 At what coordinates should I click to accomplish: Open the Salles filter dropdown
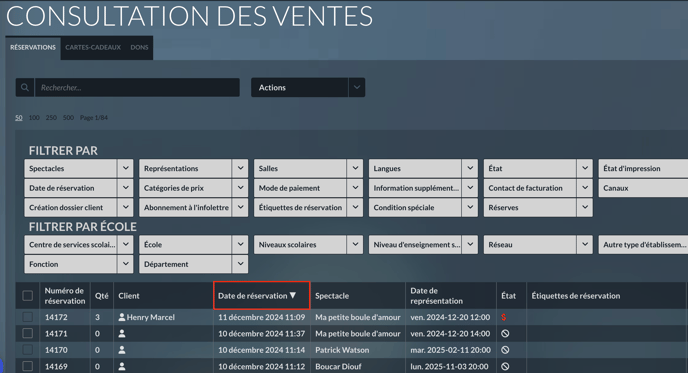(x=308, y=169)
